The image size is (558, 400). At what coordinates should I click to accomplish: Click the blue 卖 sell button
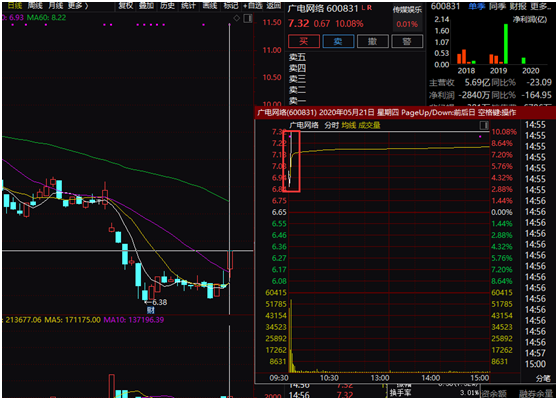click(338, 41)
